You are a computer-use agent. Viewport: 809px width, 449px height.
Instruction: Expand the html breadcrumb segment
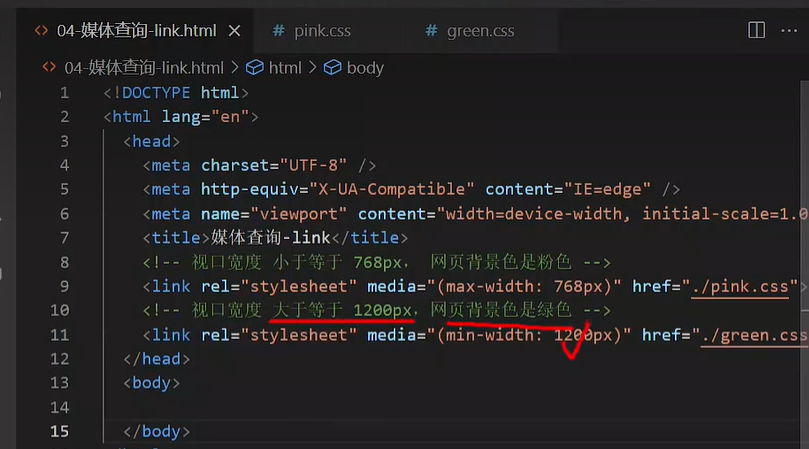tap(285, 68)
